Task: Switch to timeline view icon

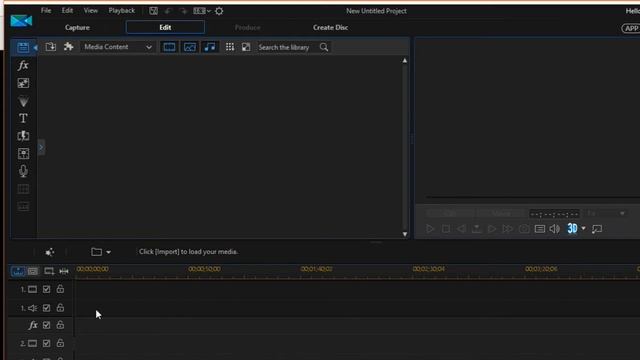Action: [18, 271]
